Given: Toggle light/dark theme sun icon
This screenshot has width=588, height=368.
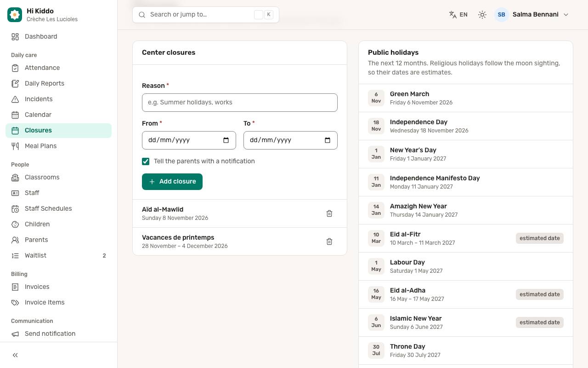Looking at the screenshot, I should tap(482, 15).
